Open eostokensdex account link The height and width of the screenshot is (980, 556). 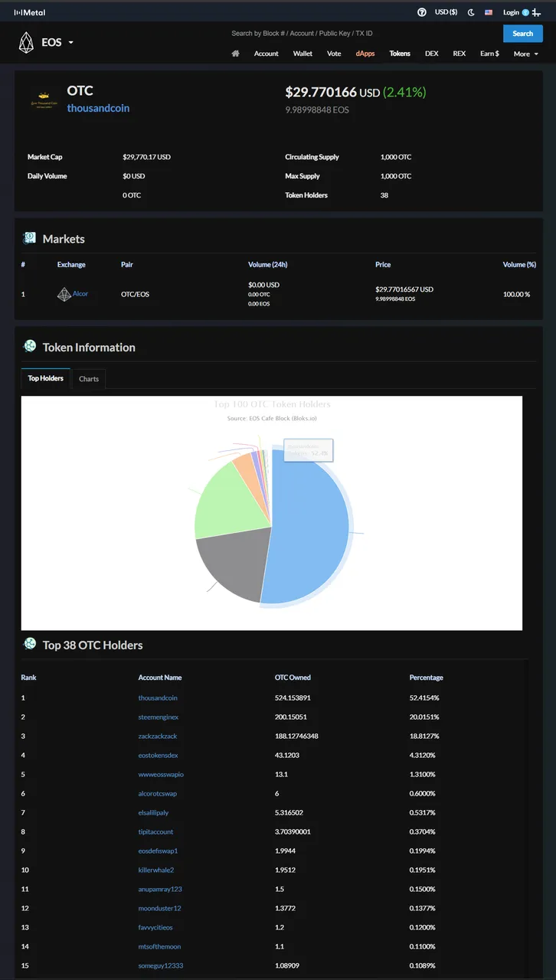tap(158, 755)
